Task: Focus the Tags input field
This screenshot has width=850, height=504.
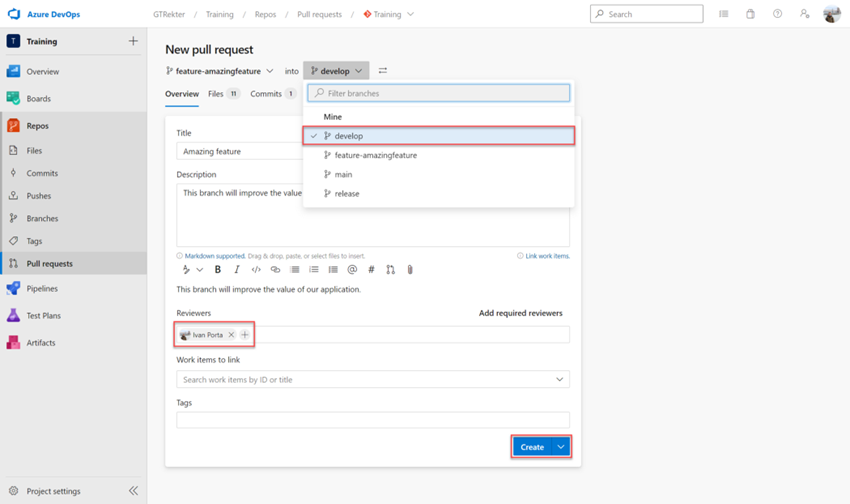Action: 373,420
